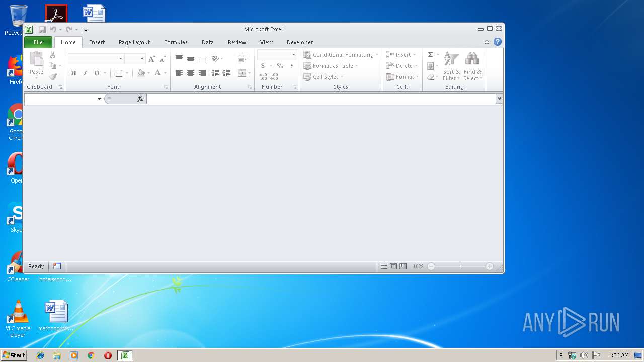
Task: Open the File tab
Action: [38, 42]
